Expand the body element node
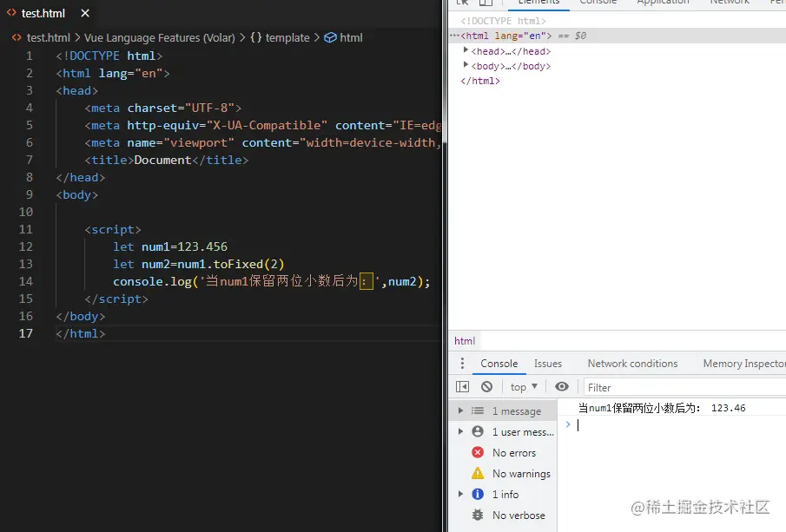The height and width of the screenshot is (532, 786). coord(466,64)
